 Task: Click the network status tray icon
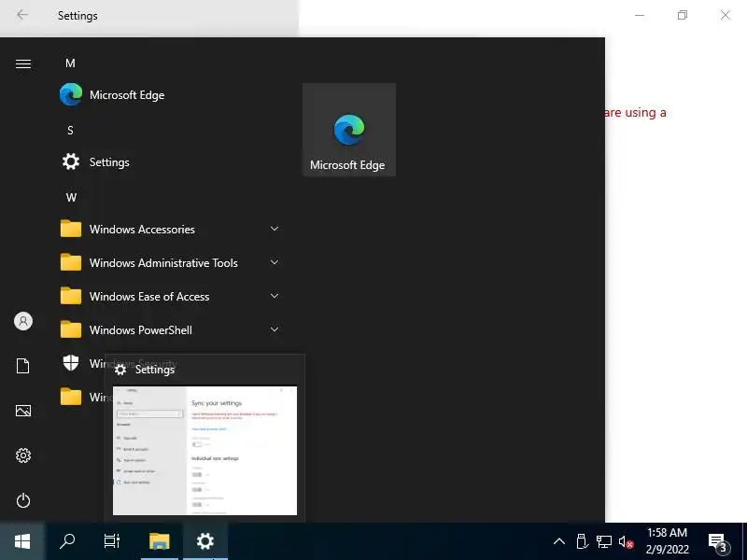tap(604, 541)
